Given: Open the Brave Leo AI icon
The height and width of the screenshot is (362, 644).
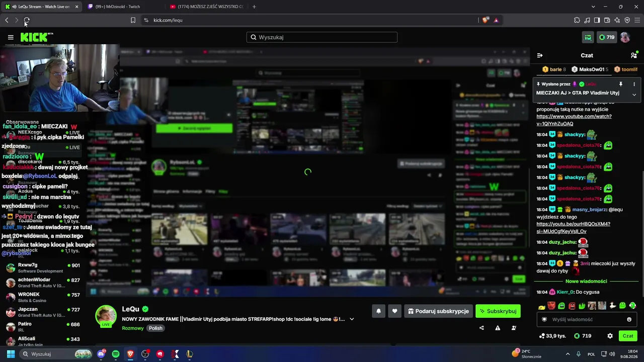Looking at the screenshot, I should (617, 20).
